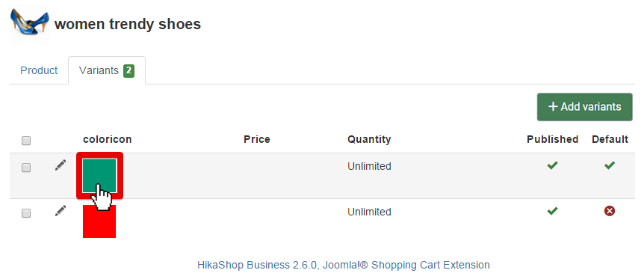Click the blue shoes product image

tap(30, 22)
